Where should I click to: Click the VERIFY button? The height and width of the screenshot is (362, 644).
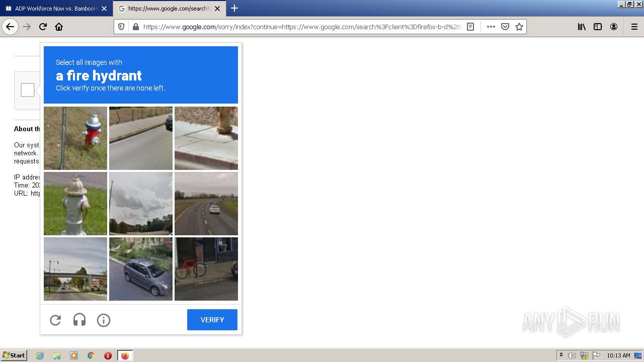point(212,320)
